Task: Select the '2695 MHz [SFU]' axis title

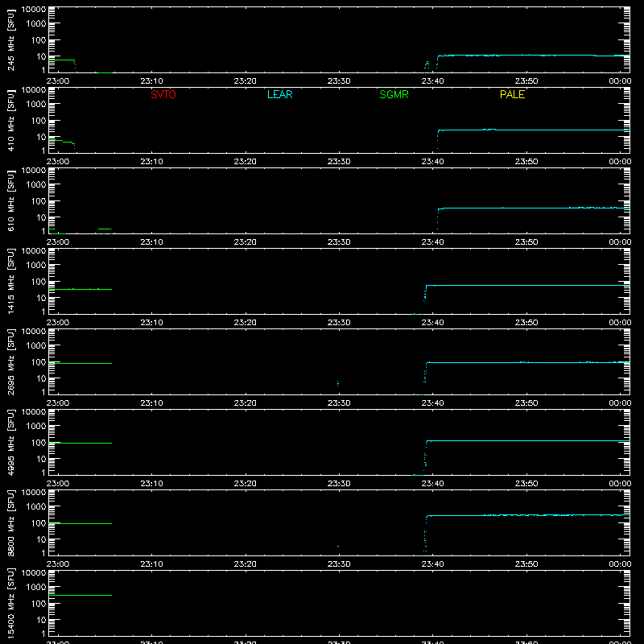Action: pos(11,361)
